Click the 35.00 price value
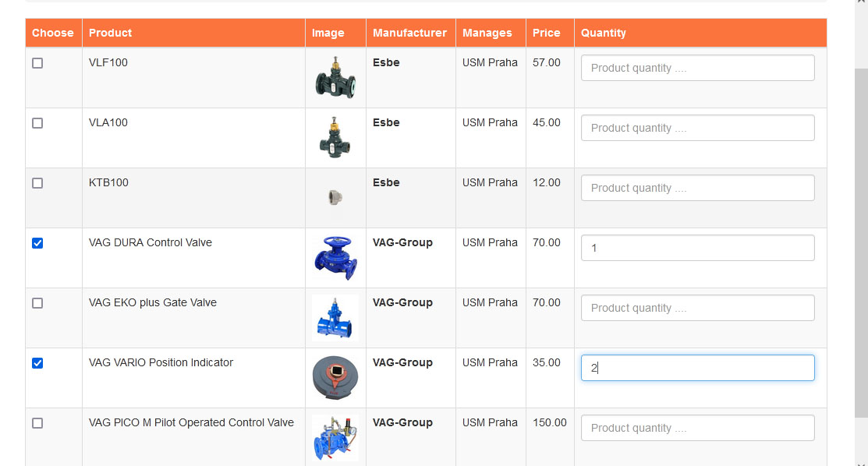868x466 pixels. [x=547, y=362]
